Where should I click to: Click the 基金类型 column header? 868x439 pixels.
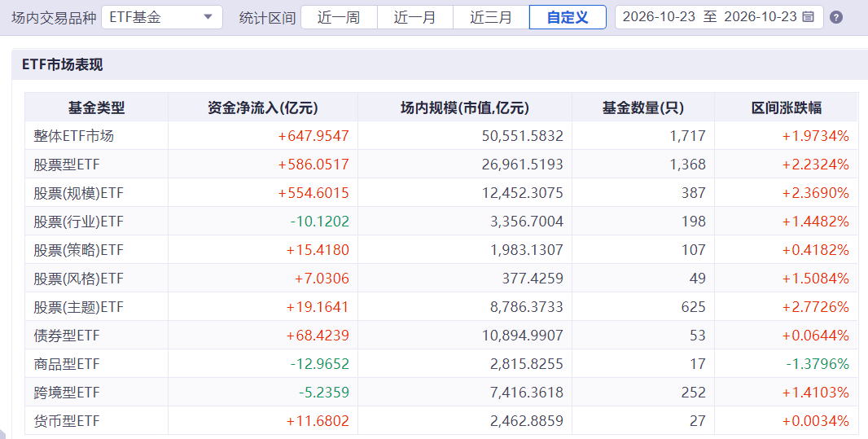[96, 108]
